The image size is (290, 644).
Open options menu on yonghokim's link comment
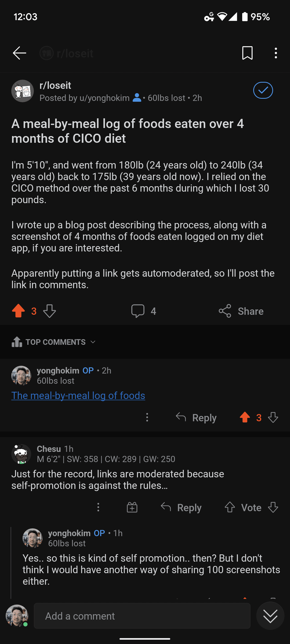147,417
